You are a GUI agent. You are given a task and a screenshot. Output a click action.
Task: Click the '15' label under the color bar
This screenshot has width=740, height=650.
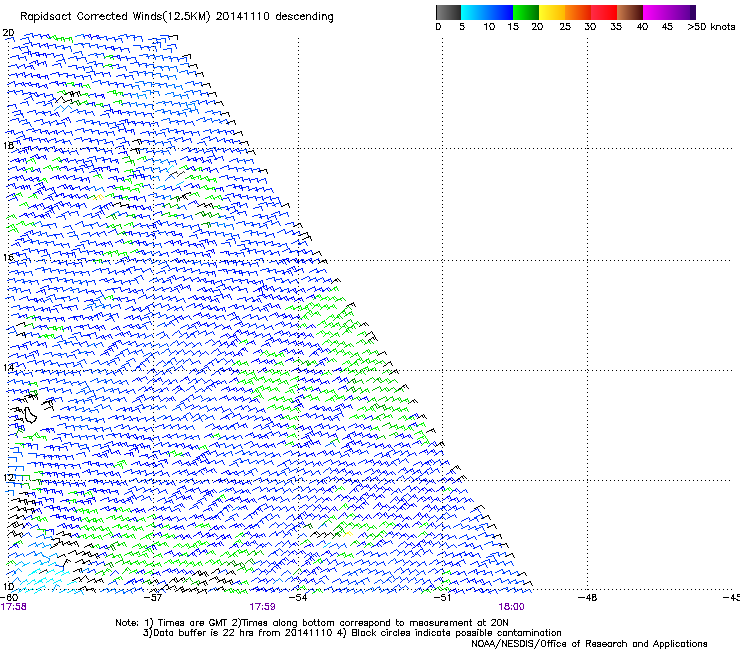[x=513, y=27]
